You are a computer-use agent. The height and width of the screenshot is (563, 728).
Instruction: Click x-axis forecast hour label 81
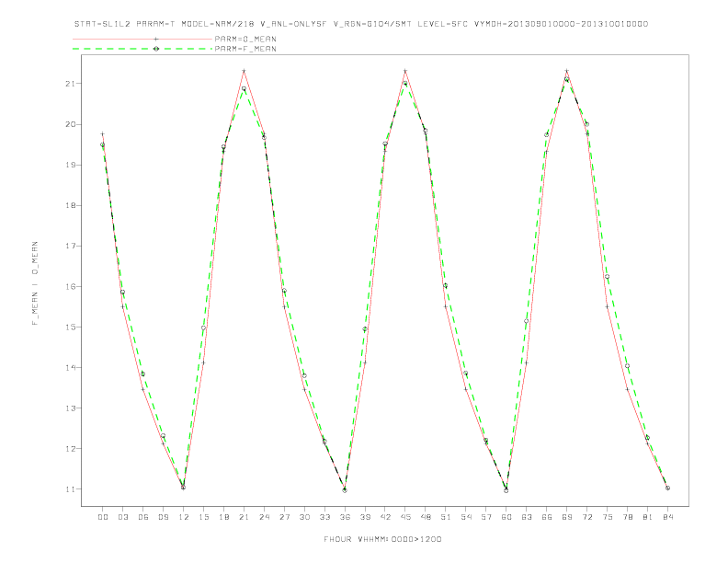click(x=648, y=517)
